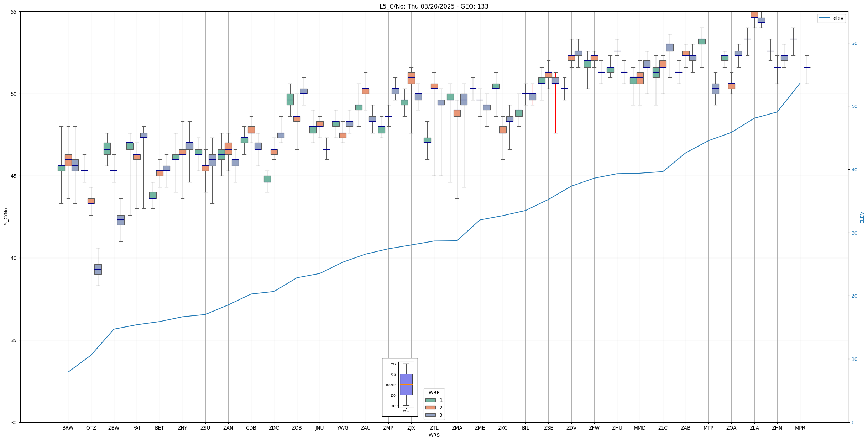Click the MPR station label on x-axis
The width and height of the screenshot is (868, 441).
pos(800,428)
